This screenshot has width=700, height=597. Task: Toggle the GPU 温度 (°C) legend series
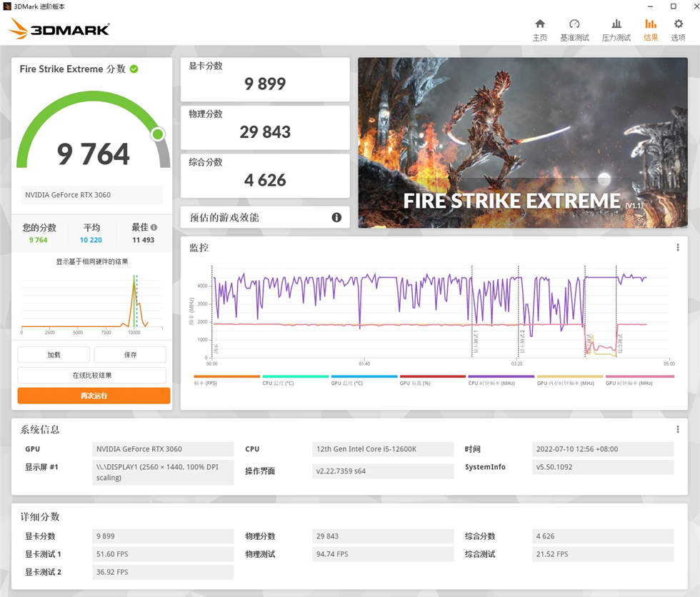click(x=364, y=380)
